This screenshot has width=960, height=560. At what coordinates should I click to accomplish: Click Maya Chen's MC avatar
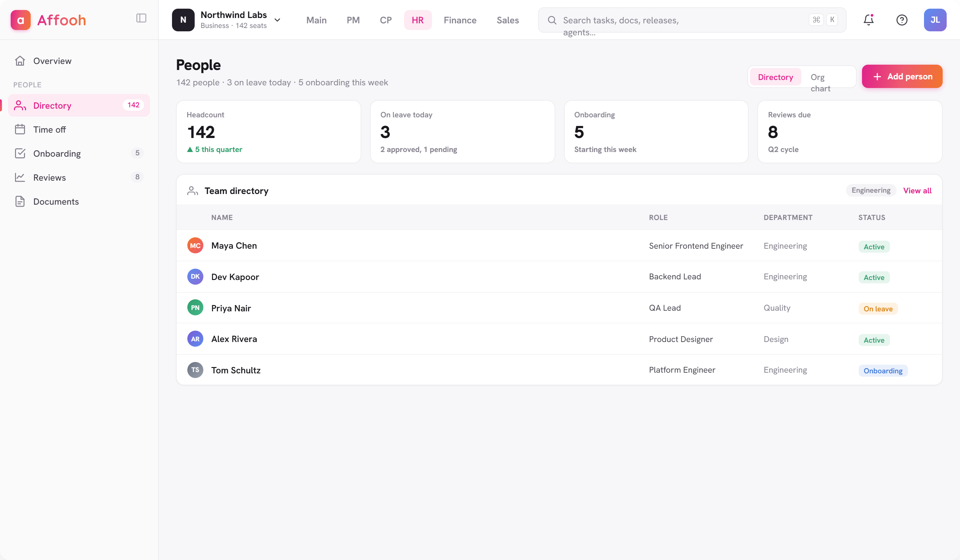click(195, 246)
